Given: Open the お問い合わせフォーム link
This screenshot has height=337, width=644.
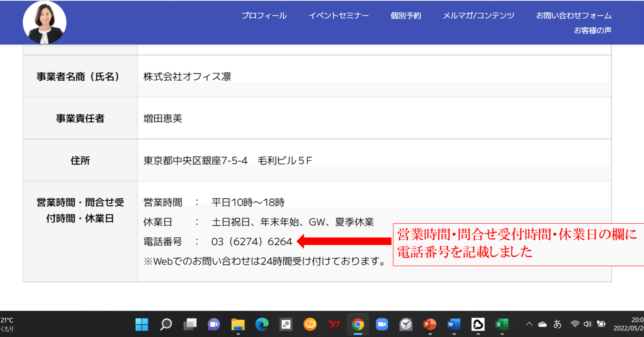Looking at the screenshot, I should 574,15.
